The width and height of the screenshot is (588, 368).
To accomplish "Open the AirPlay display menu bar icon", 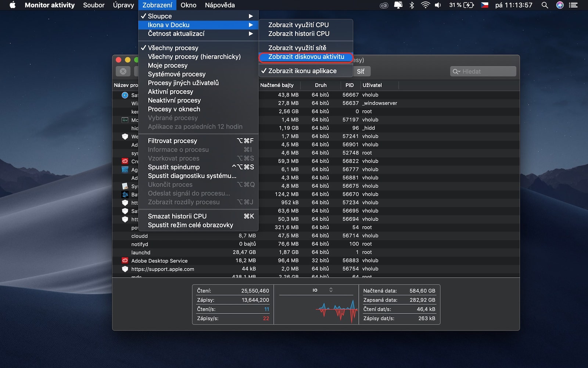I will pyautogui.click(x=398, y=5).
